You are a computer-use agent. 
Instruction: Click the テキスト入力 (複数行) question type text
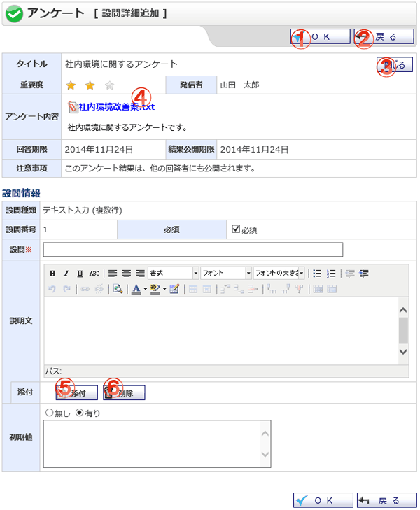coord(83,211)
